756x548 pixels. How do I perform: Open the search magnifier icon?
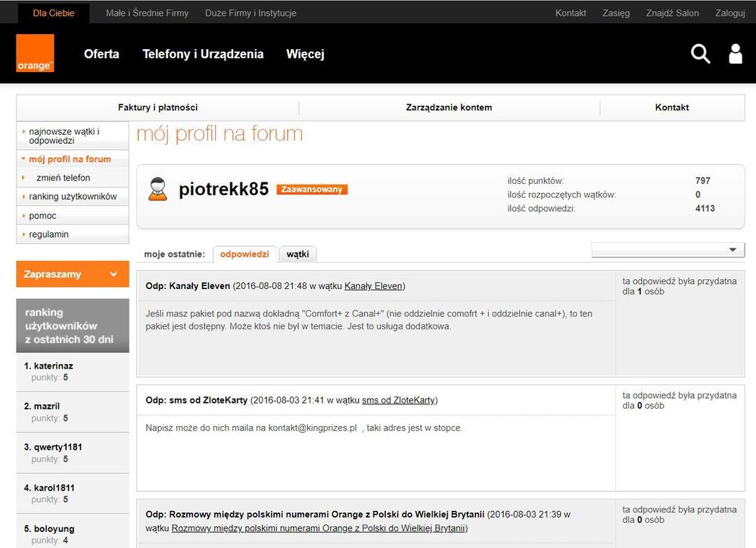(700, 54)
